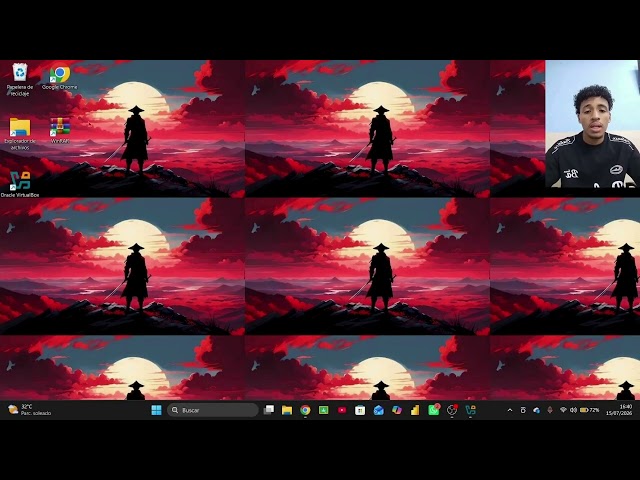Open the volume speaker icon
Viewport: 640px width, 480px height.
[573, 410]
